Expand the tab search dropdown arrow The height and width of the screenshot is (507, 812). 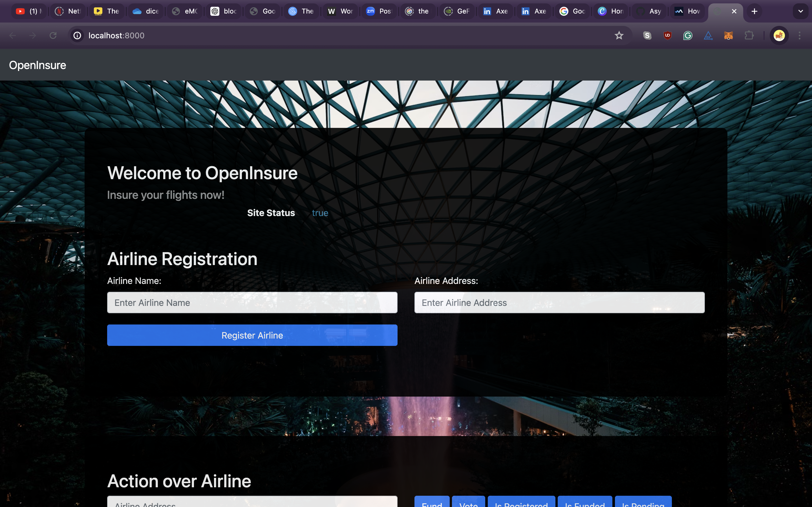coord(800,11)
